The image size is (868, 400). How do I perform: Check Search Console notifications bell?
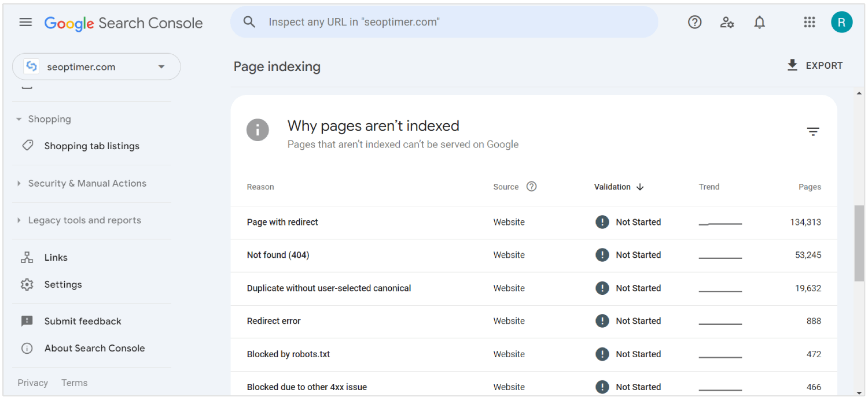(x=759, y=22)
